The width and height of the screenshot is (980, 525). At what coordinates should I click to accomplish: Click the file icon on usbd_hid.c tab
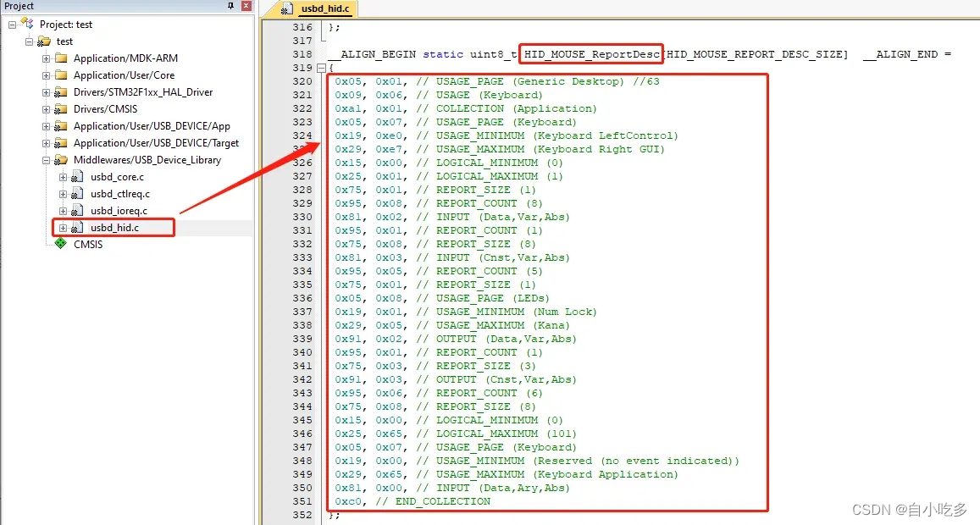[x=287, y=8]
